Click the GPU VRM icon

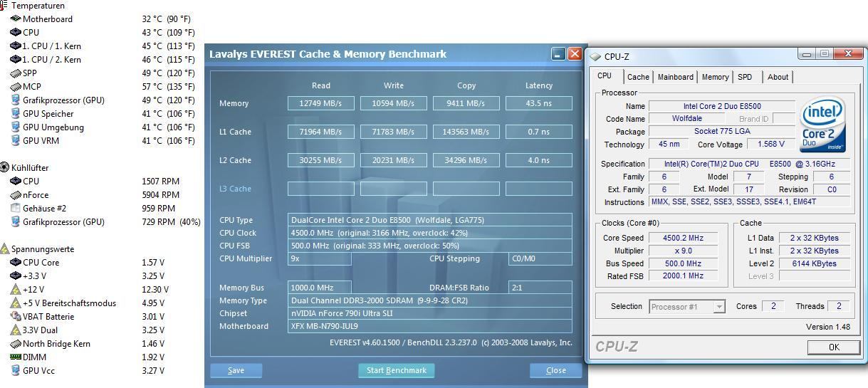[16, 140]
